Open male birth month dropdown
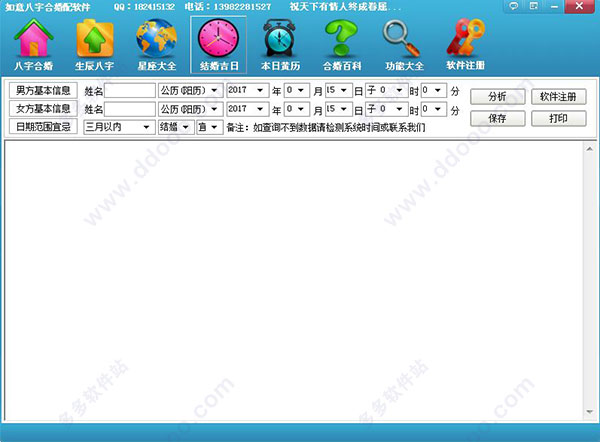This screenshot has height=442, width=600. (x=297, y=91)
